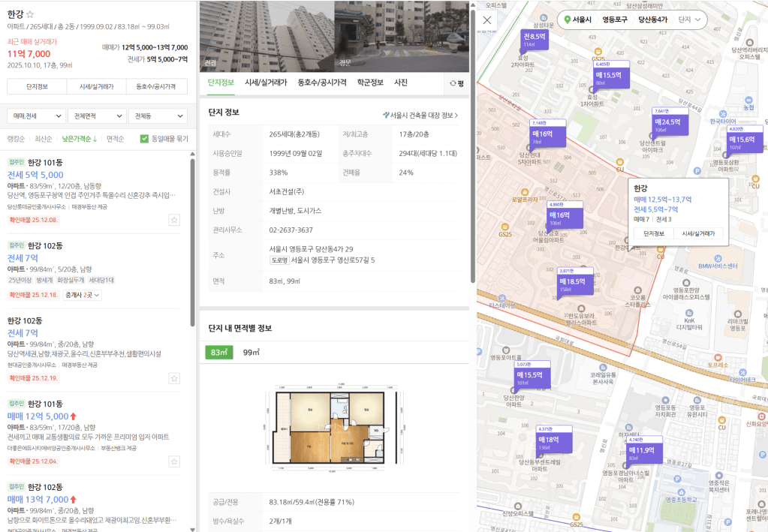The image size is (768, 532).
Task: Bookmark the 한강 102동 전세 7억 종/20층 listing
Action: click(173, 378)
